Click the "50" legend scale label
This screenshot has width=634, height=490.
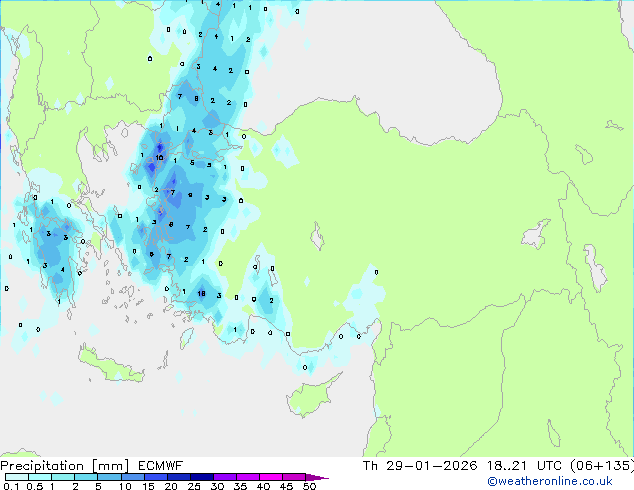click(x=310, y=486)
